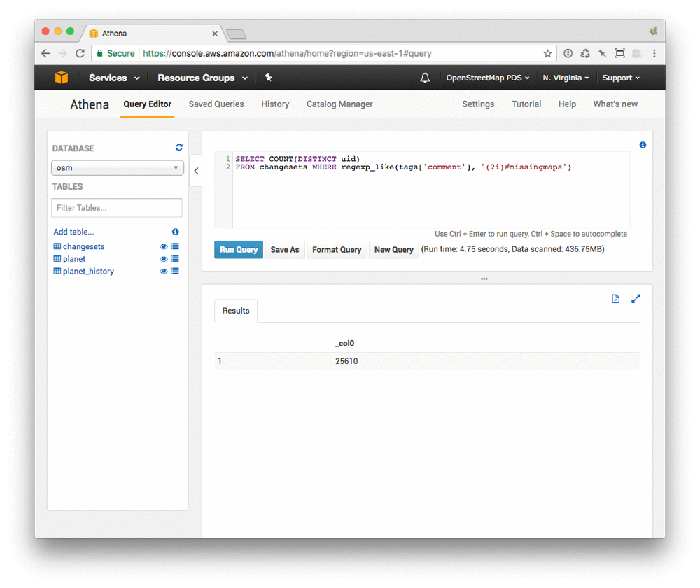Image resolution: width=700 pixels, height=588 pixels.
Task: Click the pin shortcut icon in navbar
Action: click(x=268, y=78)
